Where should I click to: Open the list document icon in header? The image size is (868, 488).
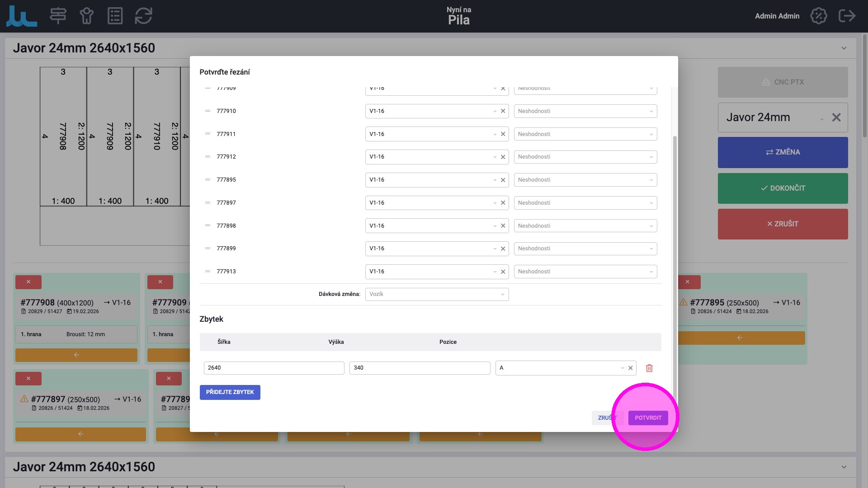(115, 16)
